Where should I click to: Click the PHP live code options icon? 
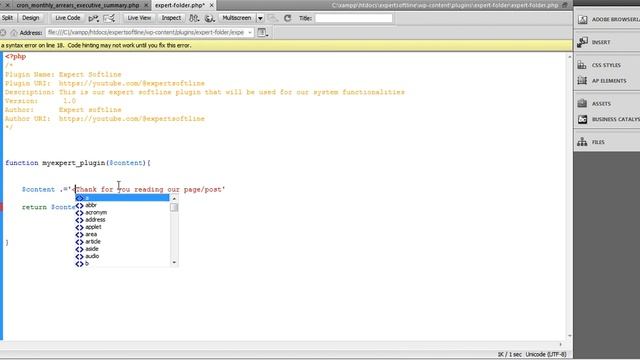93,18
